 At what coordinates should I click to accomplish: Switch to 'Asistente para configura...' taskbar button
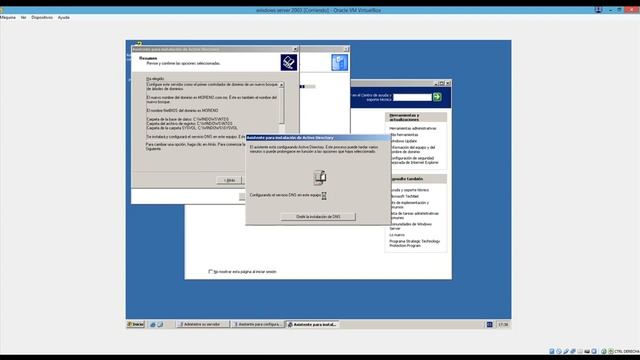257,324
